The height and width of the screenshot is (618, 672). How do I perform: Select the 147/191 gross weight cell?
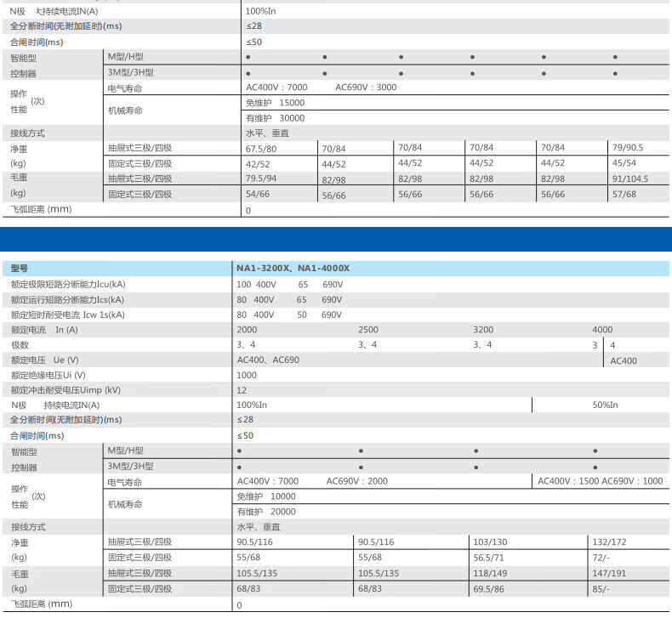[x=609, y=574]
